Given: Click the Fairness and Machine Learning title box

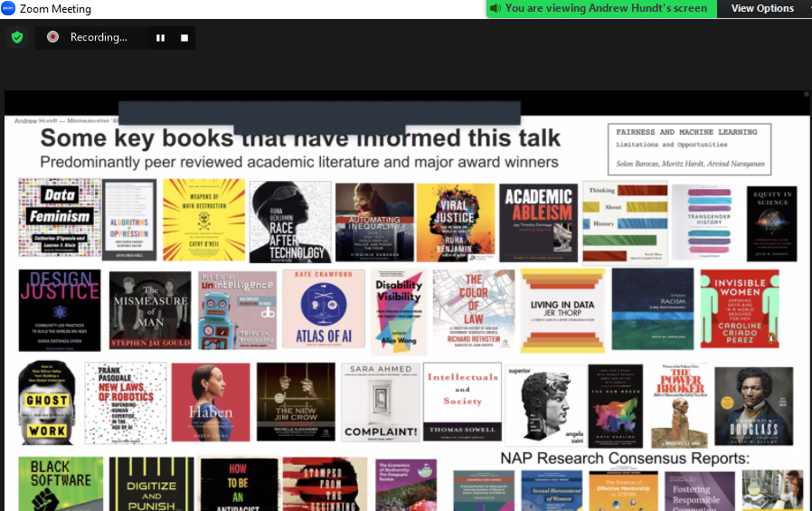Looking at the screenshot, I should coord(689,149).
